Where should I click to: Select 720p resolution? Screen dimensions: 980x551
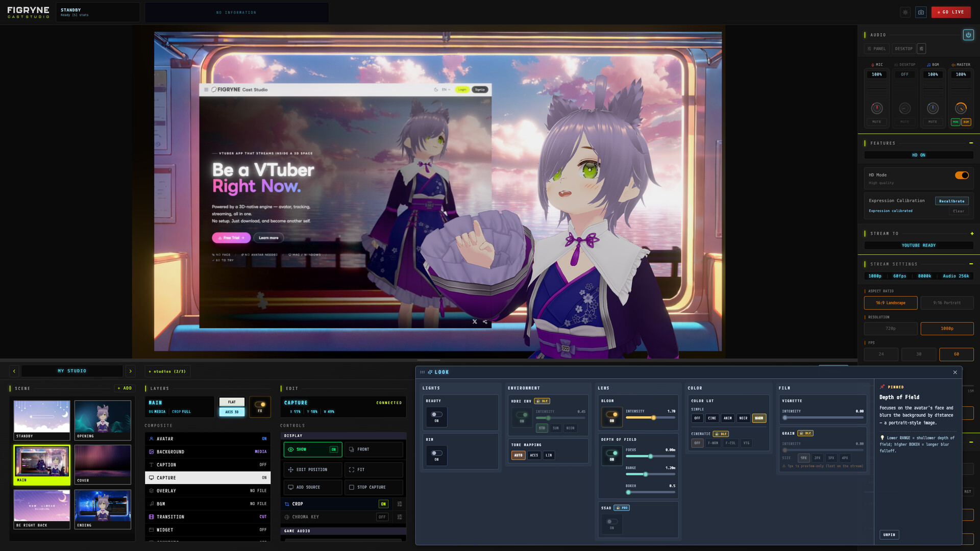tap(891, 329)
